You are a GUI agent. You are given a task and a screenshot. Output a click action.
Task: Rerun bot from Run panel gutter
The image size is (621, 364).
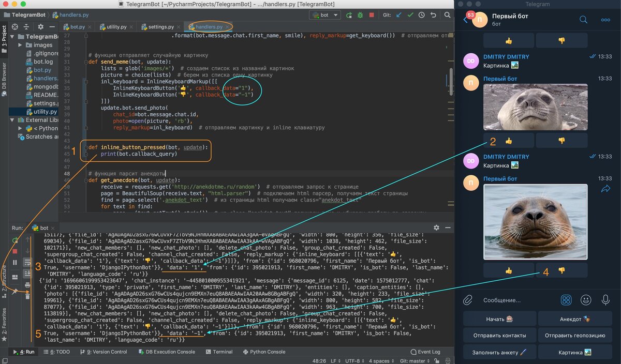tap(14, 240)
